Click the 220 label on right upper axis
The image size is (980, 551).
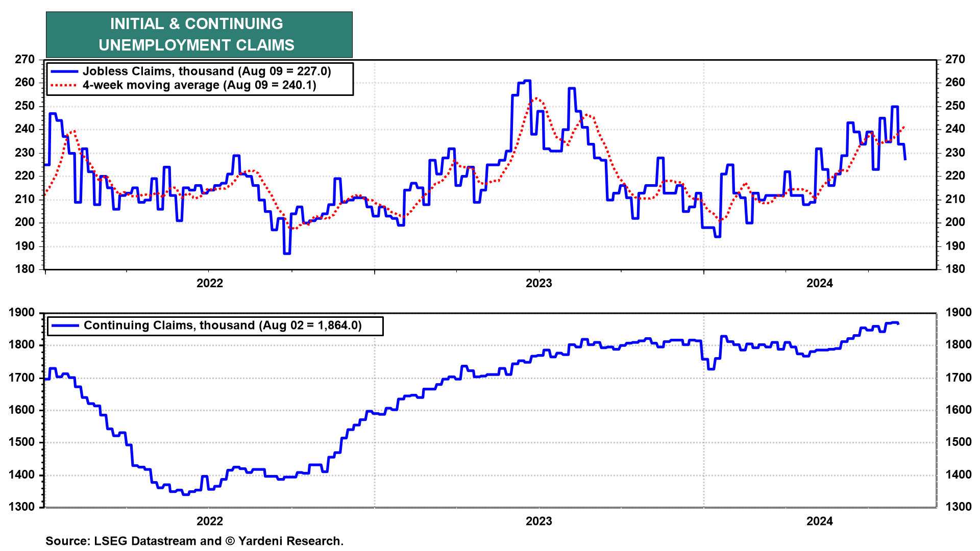[x=955, y=176]
